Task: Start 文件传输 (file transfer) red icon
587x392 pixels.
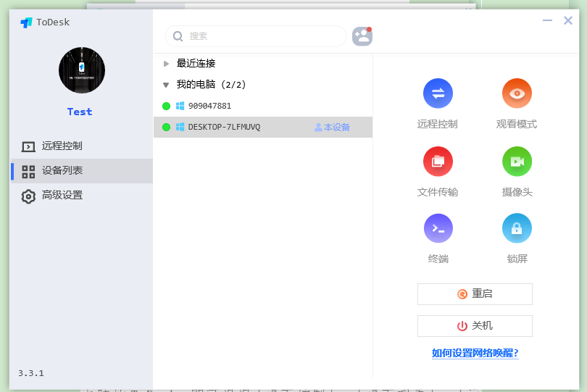Action: click(438, 162)
